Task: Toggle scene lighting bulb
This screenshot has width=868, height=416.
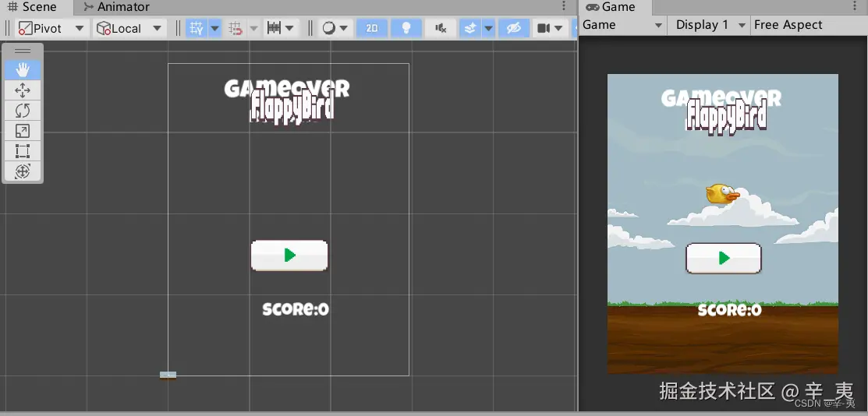Action: coord(406,28)
